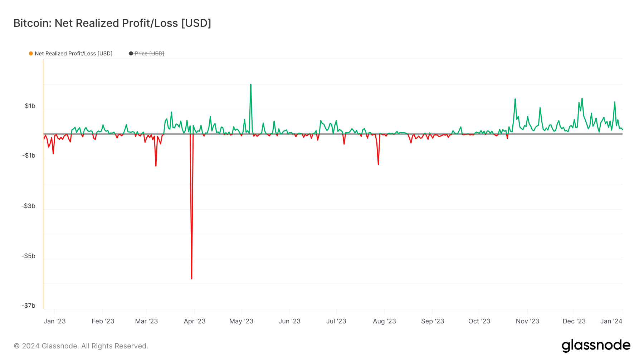Toggle the struck-through Price [USD] legend entry
This screenshot has height=362, width=644.
[146, 54]
